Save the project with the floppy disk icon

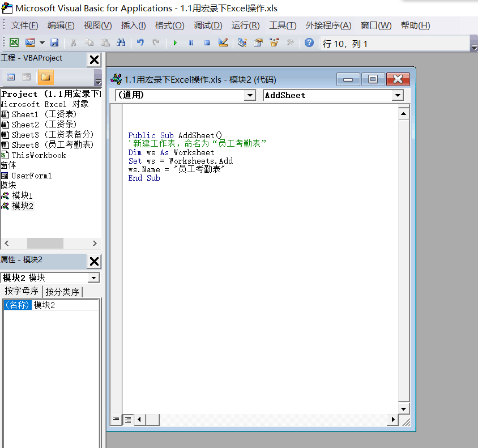54,43
